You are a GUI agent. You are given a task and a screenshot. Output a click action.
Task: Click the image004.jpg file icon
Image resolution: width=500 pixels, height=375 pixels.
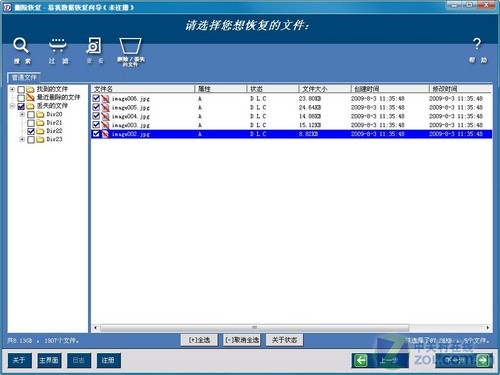tap(105, 116)
